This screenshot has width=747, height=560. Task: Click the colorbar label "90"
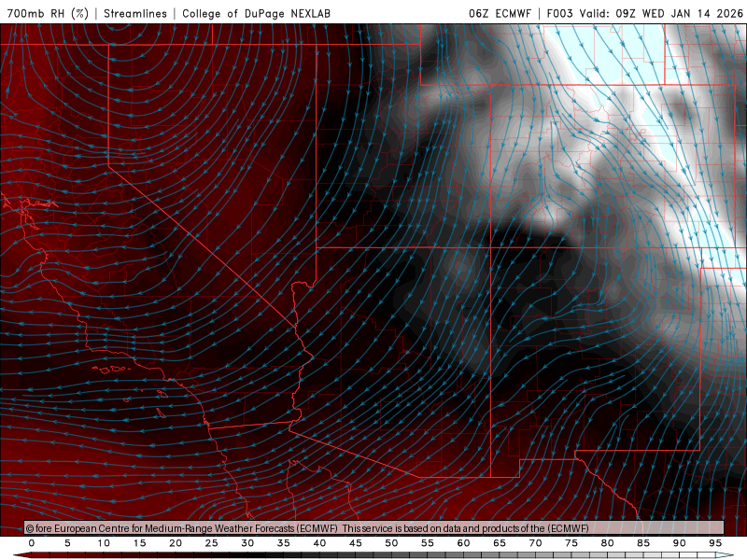[679, 543]
